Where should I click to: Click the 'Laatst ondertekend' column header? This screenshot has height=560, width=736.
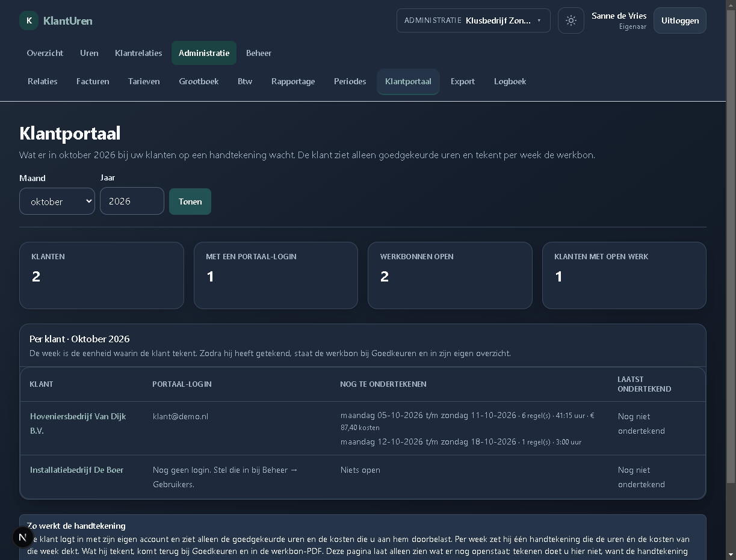(644, 384)
